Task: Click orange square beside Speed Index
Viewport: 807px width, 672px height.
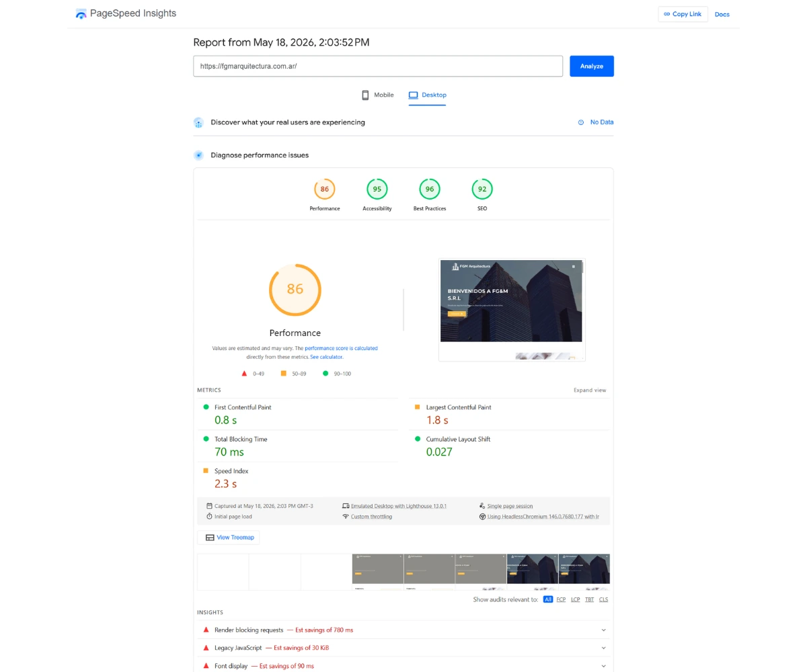Action: click(x=206, y=471)
